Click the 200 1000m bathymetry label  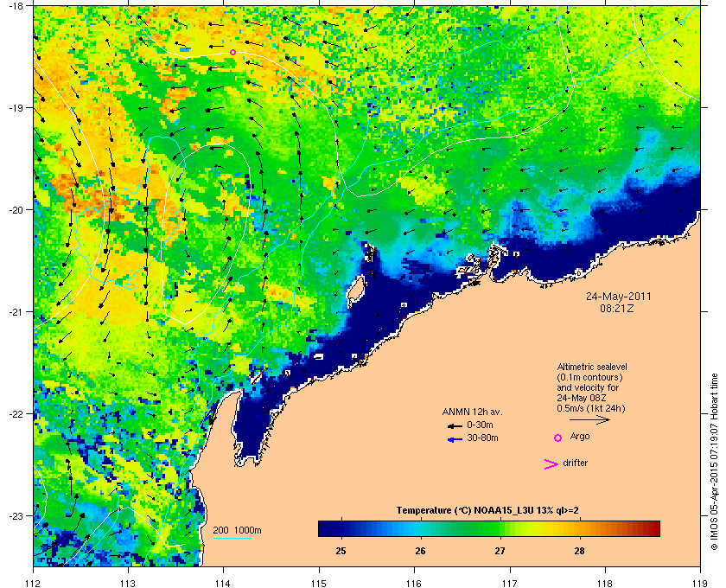(x=237, y=530)
